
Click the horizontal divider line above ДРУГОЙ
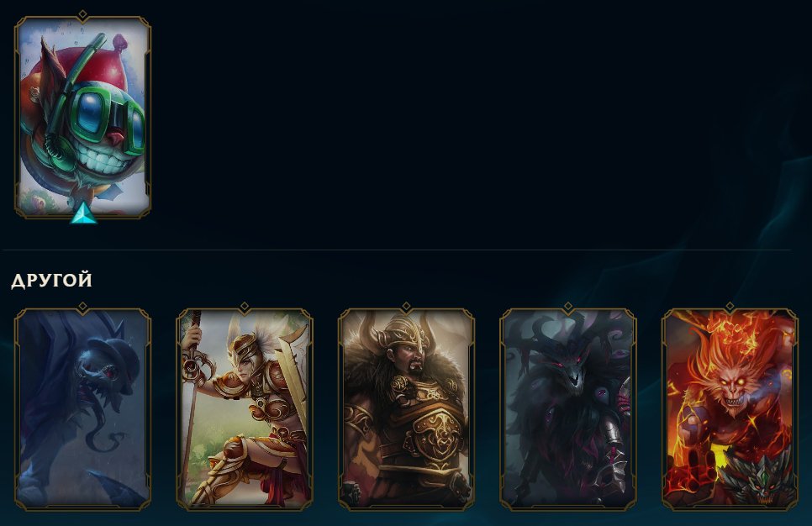click(x=398, y=250)
